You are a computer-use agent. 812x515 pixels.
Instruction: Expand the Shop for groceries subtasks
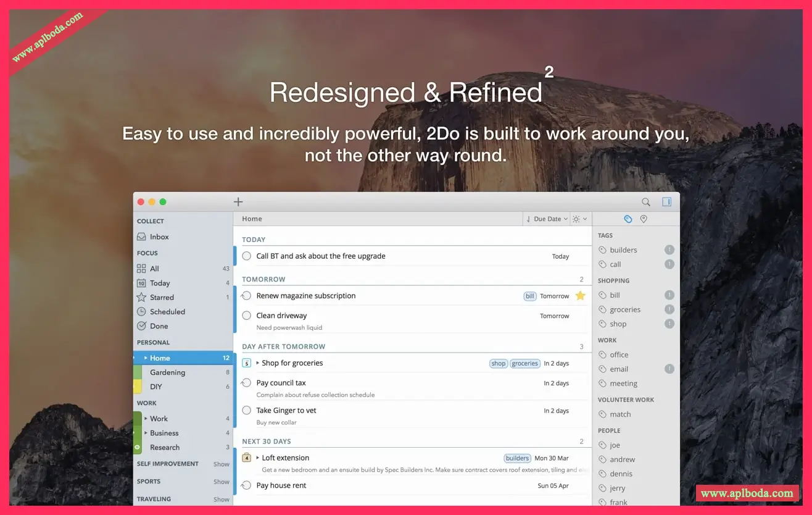pos(257,363)
